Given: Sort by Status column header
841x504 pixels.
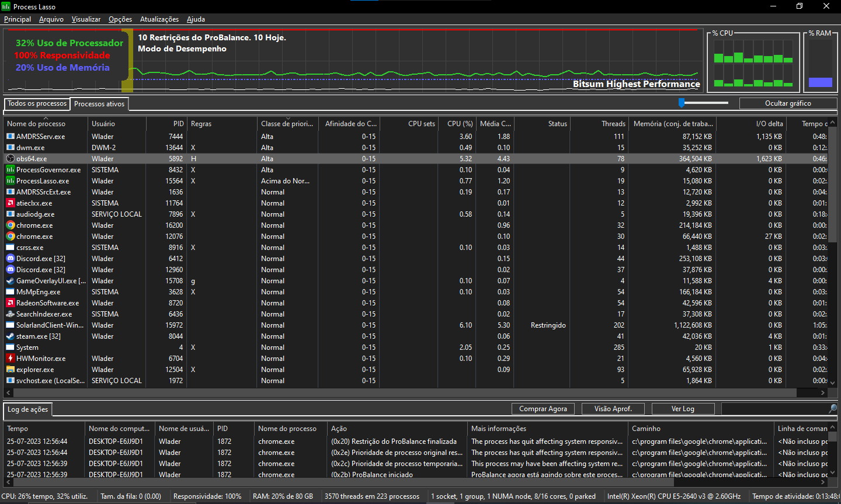Looking at the screenshot, I should (x=542, y=124).
